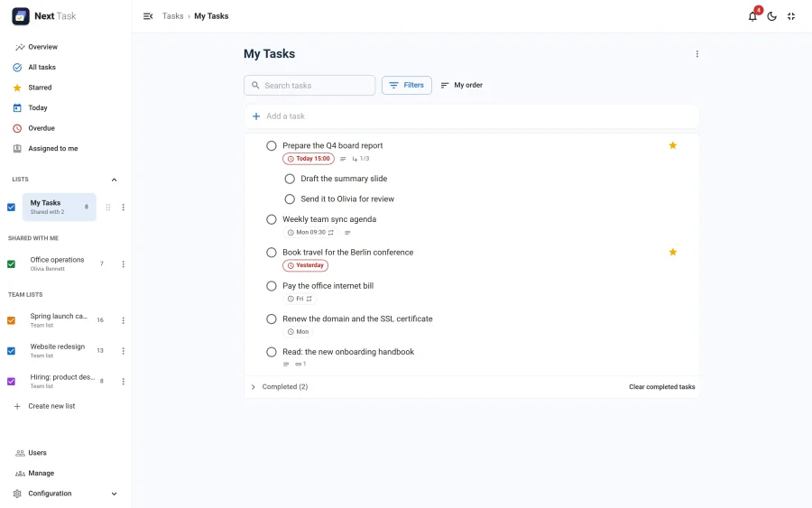
Task: Complete the Read onboarding handbook task
Action: point(272,352)
